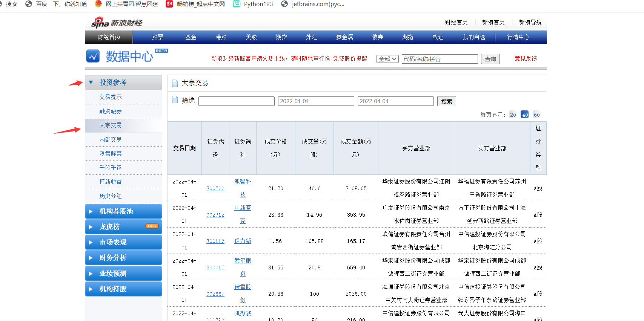Open the 网上共青团 bookmark icon

tap(98, 4)
